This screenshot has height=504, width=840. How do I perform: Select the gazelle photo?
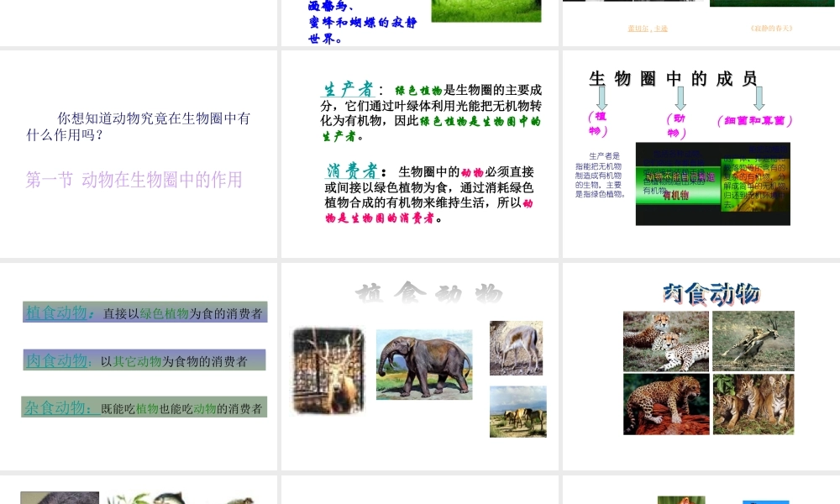coord(516,348)
